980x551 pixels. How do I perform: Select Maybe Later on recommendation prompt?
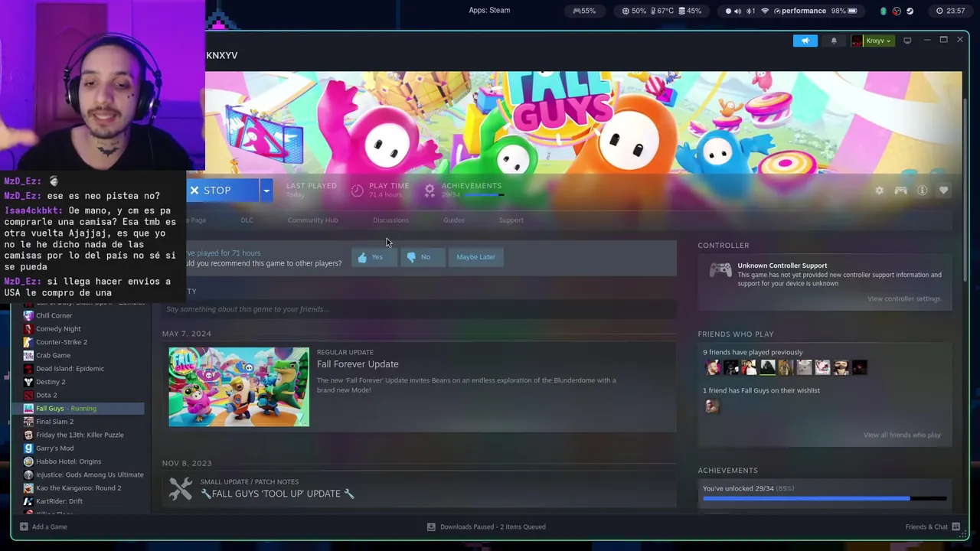click(475, 257)
